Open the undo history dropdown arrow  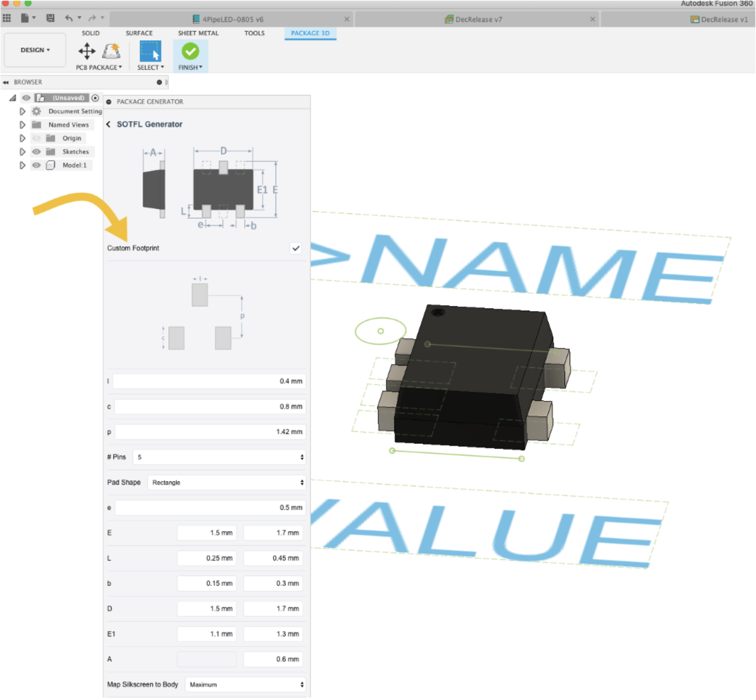(79, 18)
